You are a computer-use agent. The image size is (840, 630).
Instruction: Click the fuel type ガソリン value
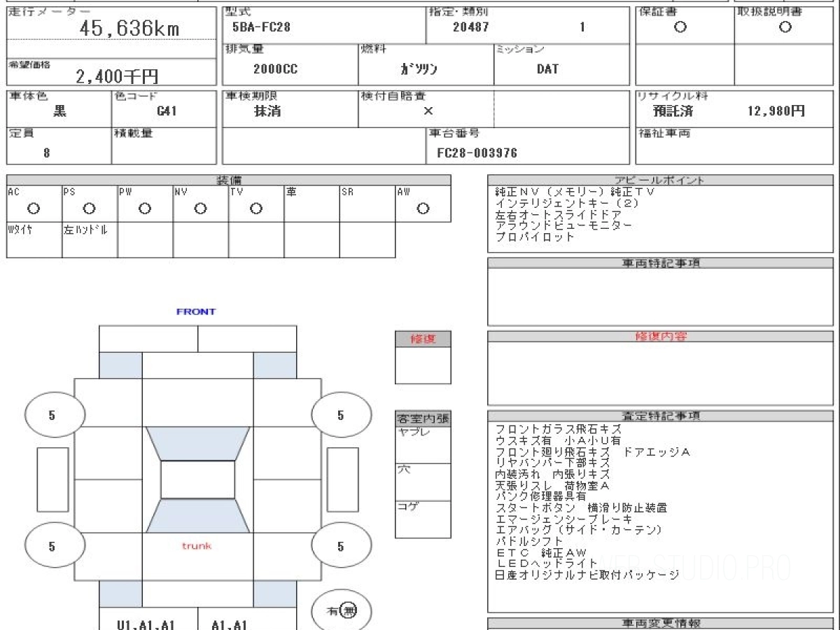coord(419,69)
